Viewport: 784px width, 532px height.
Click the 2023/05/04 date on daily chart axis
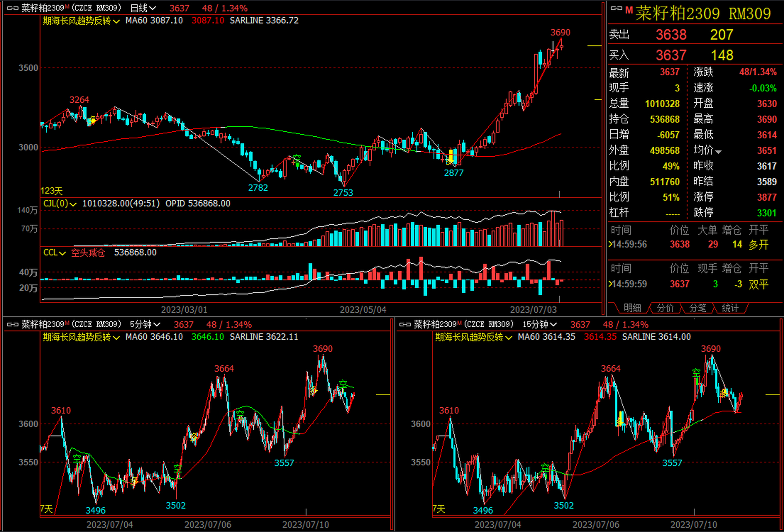coord(363,310)
